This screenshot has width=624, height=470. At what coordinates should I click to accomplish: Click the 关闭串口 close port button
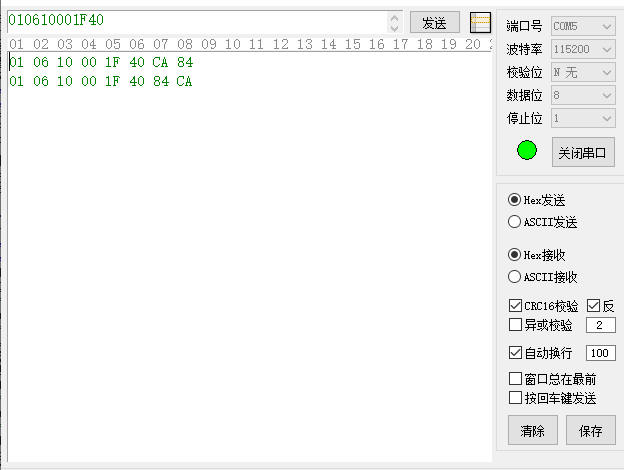point(583,152)
